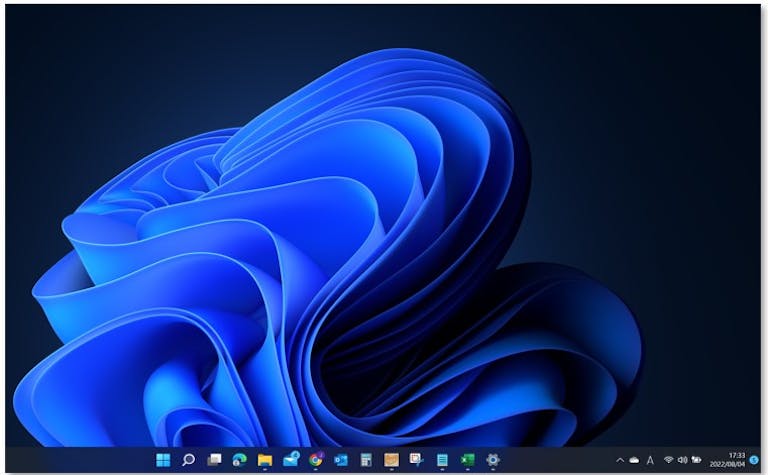This screenshot has width=768, height=475.
Task: Switch IME input mode indicator A
Action: coord(650,460)
